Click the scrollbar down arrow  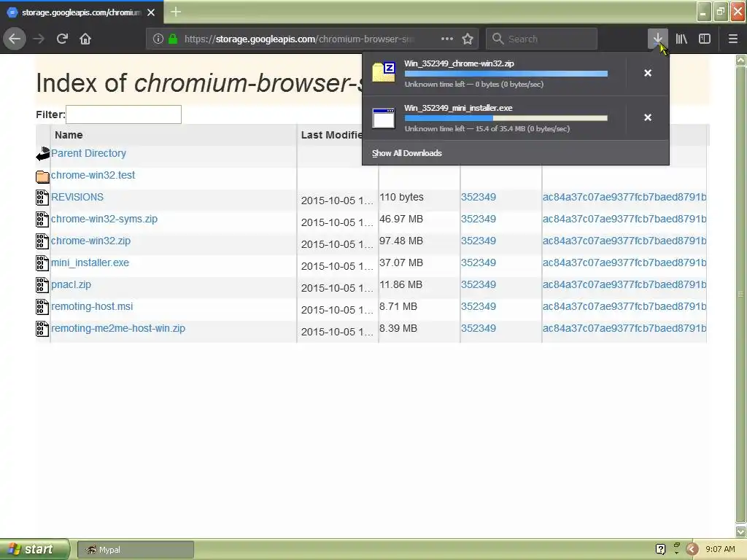coord(741,532)
